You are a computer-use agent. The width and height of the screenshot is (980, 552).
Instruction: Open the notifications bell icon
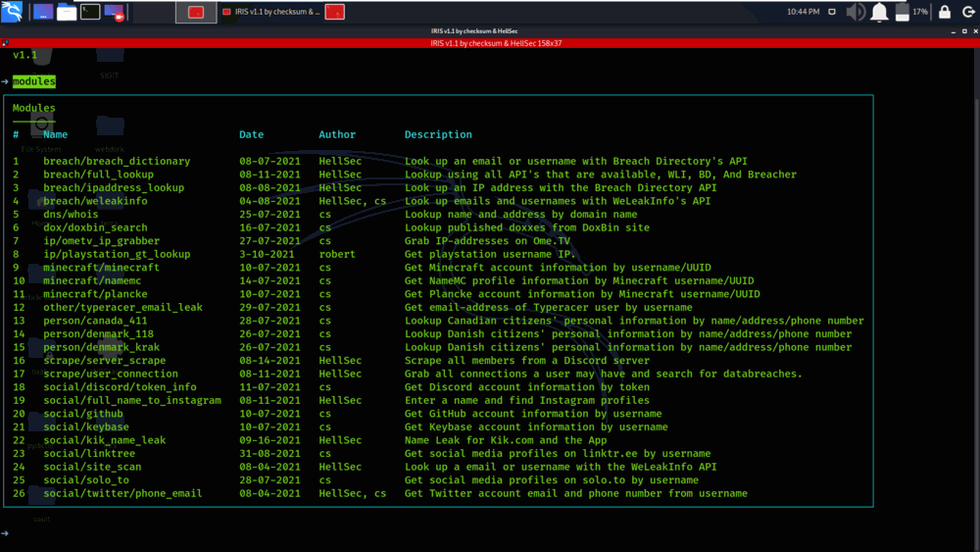[x=879, y=12]
